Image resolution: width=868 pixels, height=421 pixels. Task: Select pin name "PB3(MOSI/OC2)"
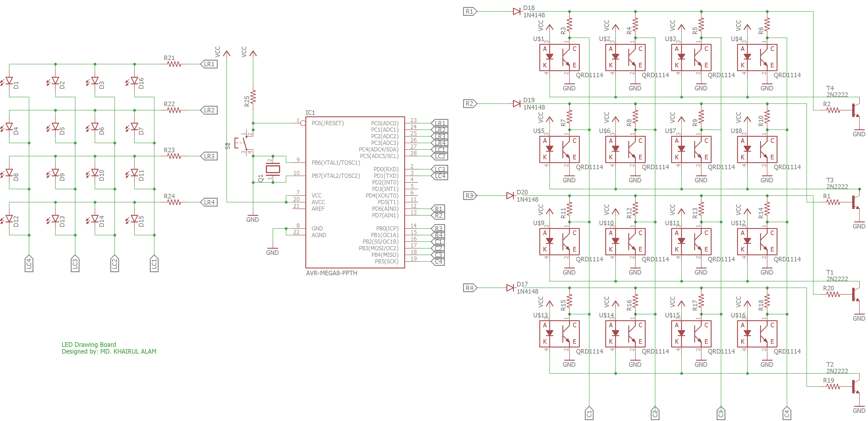click(x=379, y=248)
